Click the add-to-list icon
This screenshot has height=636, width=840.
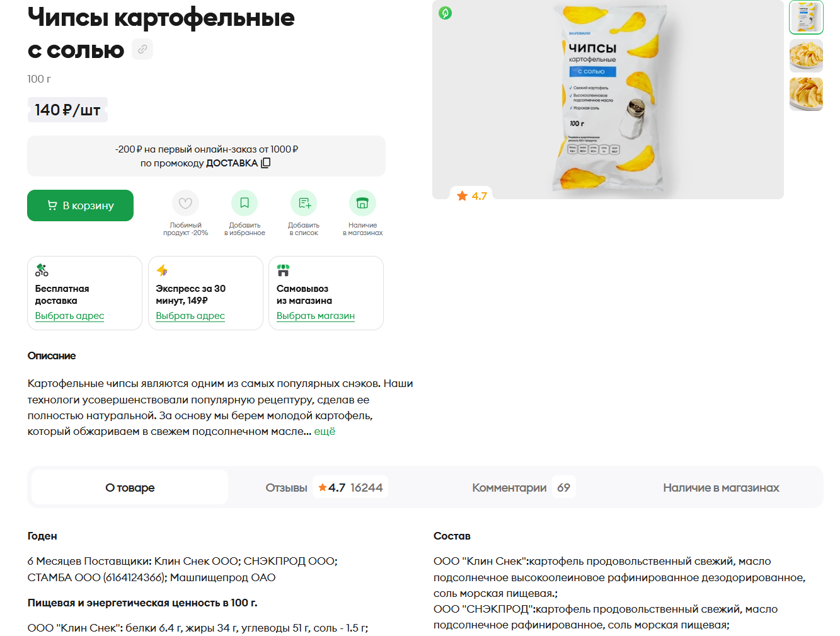pyautogui.click(x=304, y=203)
